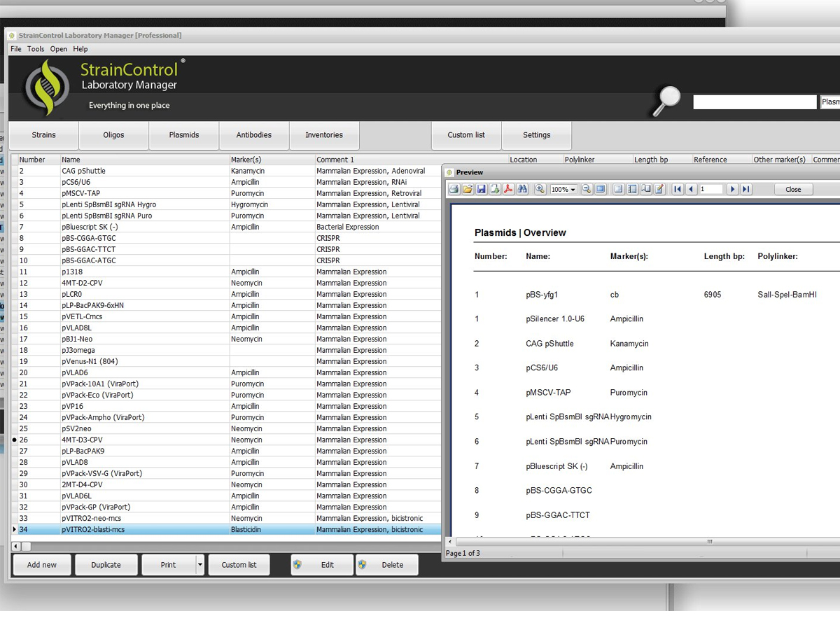Open the Oligos tab
The width and height of the screenshot is (840, 630).
click(113, 135)
